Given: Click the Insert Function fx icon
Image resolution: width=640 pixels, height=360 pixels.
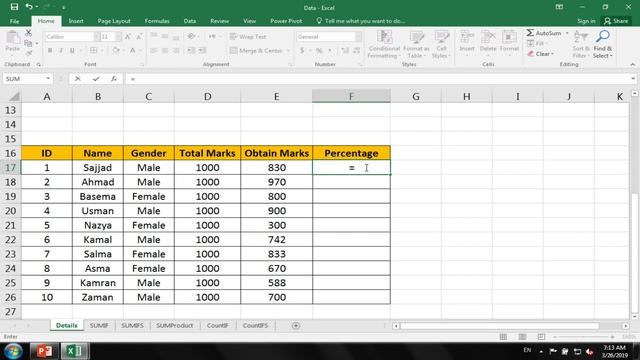Looking at the screenshot, I should pyautogui.click(x=113, y=78).
